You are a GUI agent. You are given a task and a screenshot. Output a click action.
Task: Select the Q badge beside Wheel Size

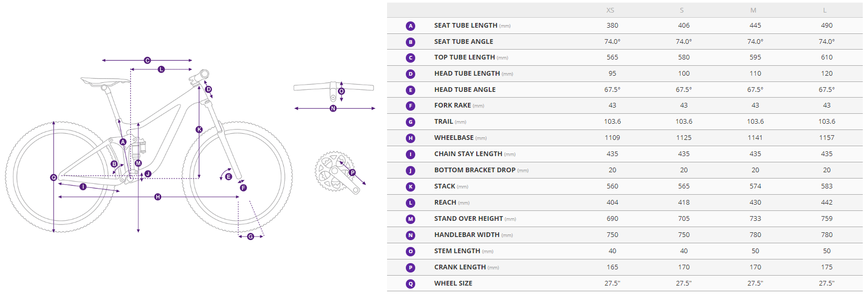click(x=411, y=283)
